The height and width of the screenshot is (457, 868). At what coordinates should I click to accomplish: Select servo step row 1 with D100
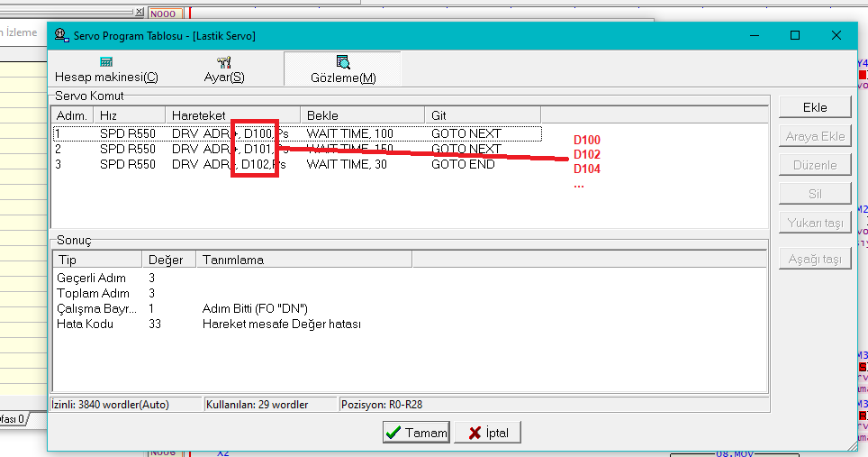pos(270,133)
